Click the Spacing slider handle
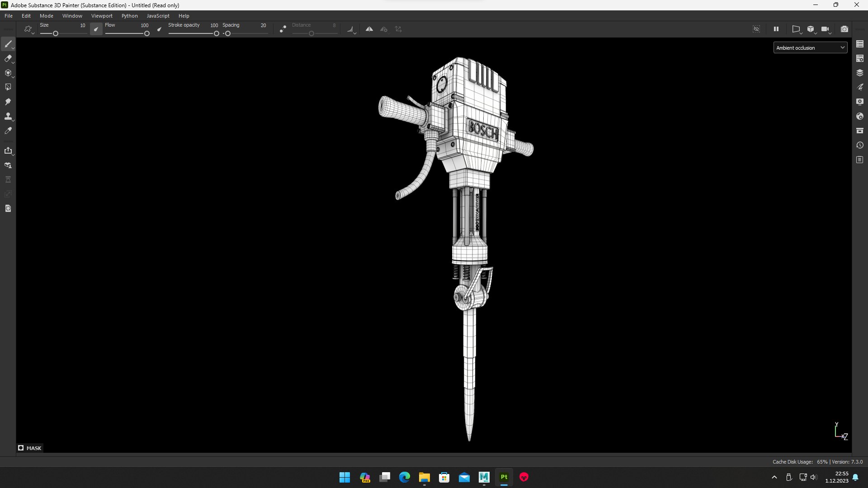 (x=228, y=33)
